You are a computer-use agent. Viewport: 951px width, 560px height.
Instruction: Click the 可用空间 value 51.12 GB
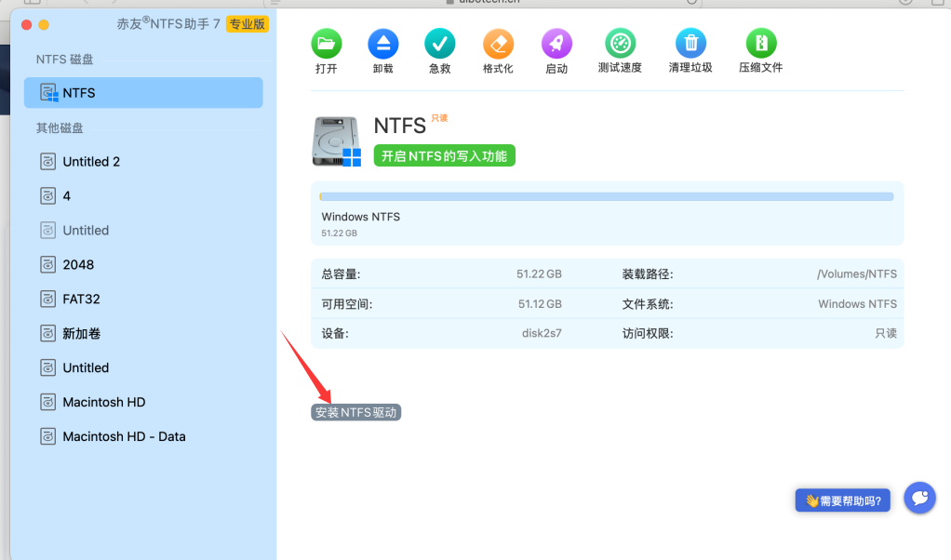point(540,303)
